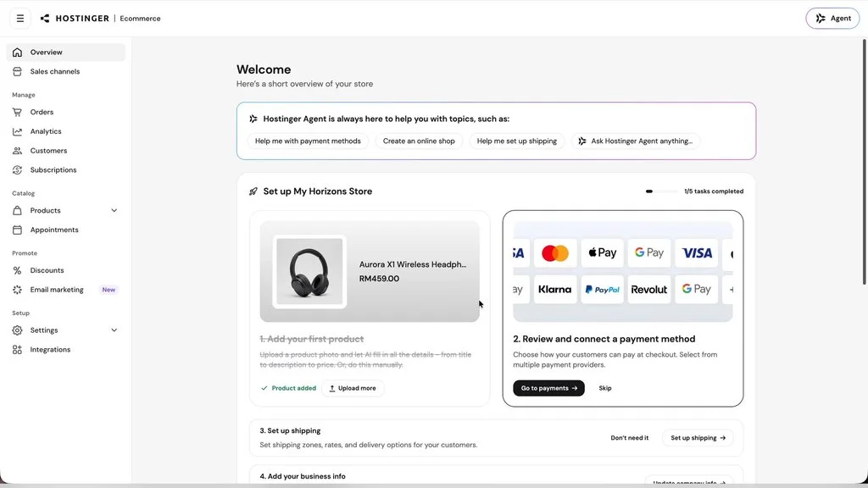Click 'Ask Hostinger Agent anything...' field
868x488 pixels.
coord(636,141)
